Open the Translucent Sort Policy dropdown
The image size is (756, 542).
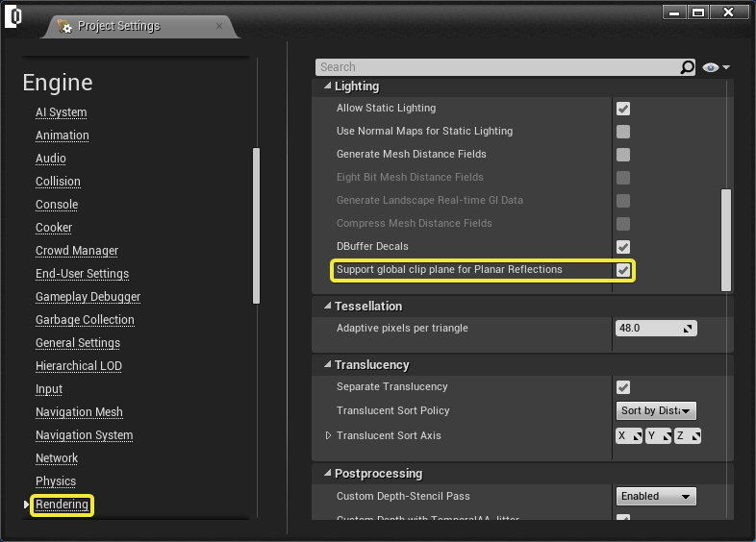[656, 410]
